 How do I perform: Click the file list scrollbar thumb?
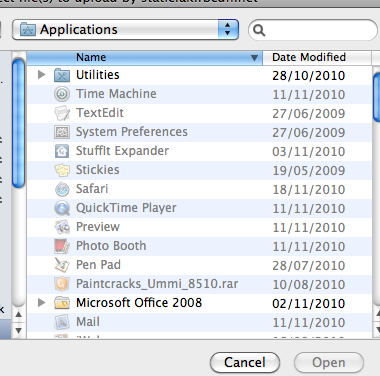tap(377, 97)
